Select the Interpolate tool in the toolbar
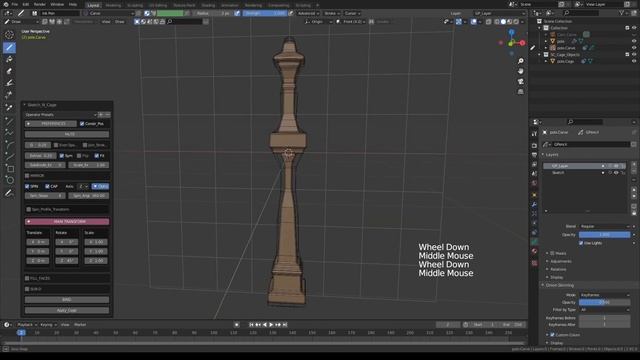Screen dimensions: 640x360 click(x=9, y=193)
